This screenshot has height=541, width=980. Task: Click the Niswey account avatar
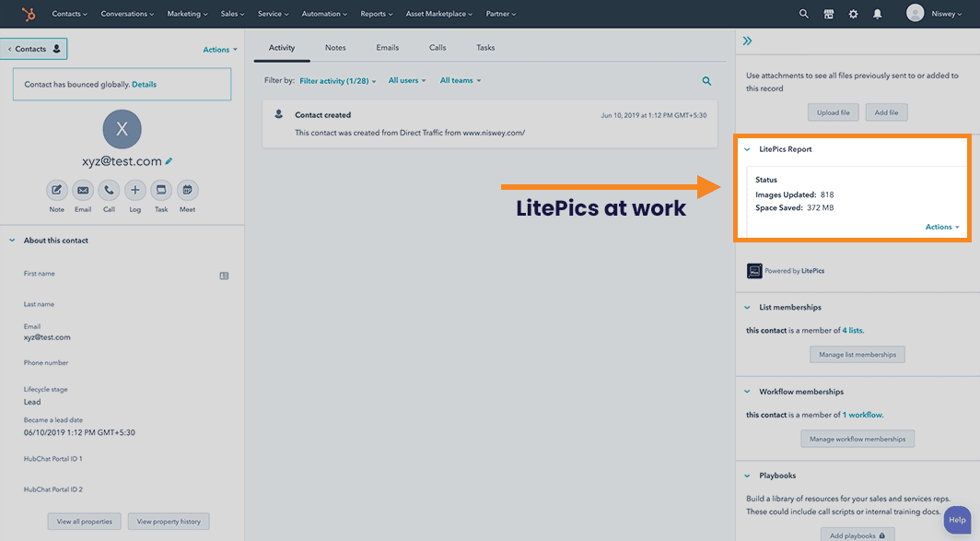point(915,13)
